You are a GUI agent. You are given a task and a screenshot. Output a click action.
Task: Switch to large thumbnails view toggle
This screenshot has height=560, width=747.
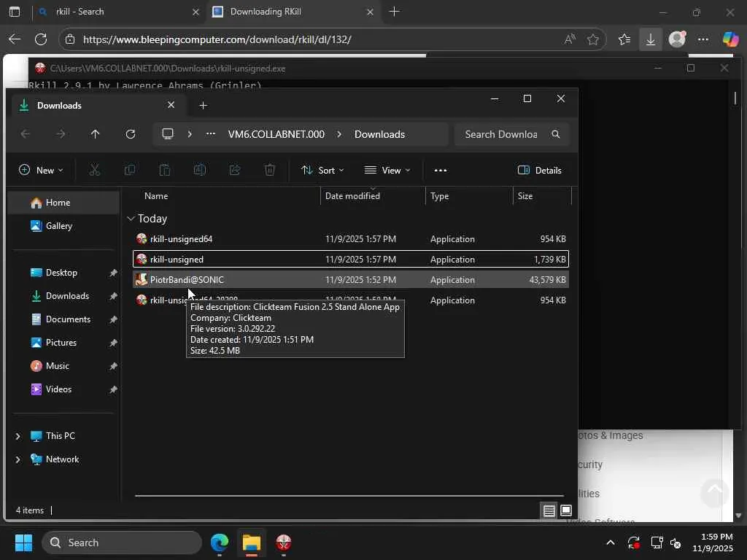(566, 510)
